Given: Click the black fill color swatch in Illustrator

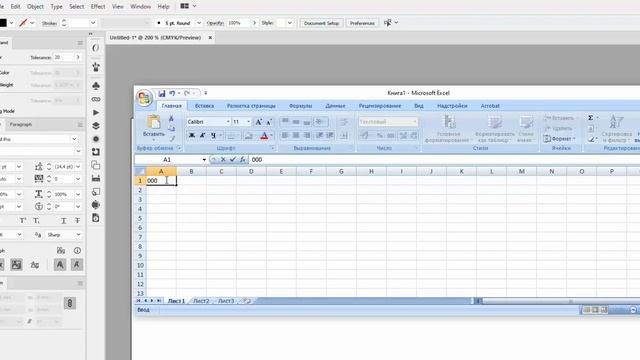Looking at the screenshot, I should (x=2, y=23).
